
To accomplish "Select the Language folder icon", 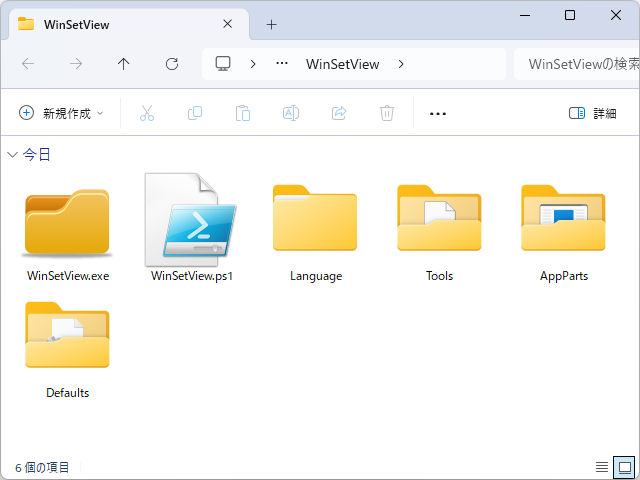I will pos(315,218).
